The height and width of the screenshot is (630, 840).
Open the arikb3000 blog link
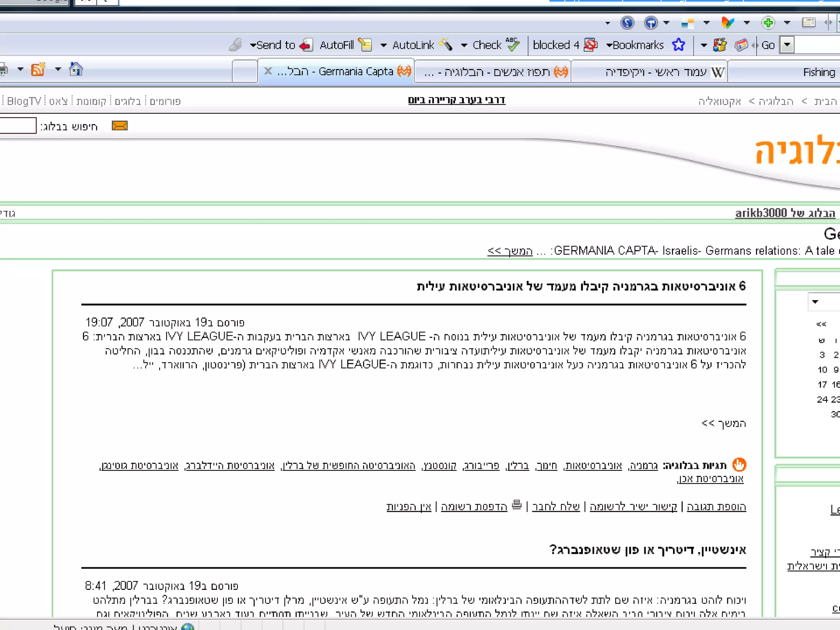tap(785, 213)
